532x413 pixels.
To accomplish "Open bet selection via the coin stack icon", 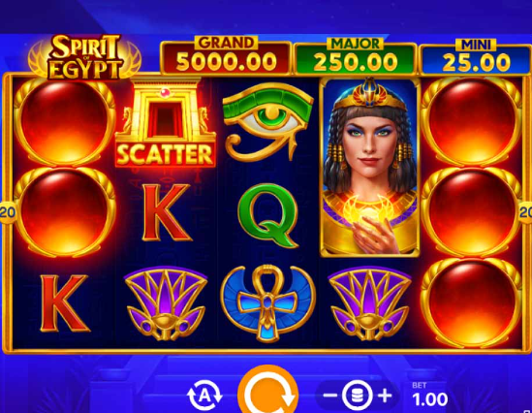I will pyautogui.click(x=357, y=396).
